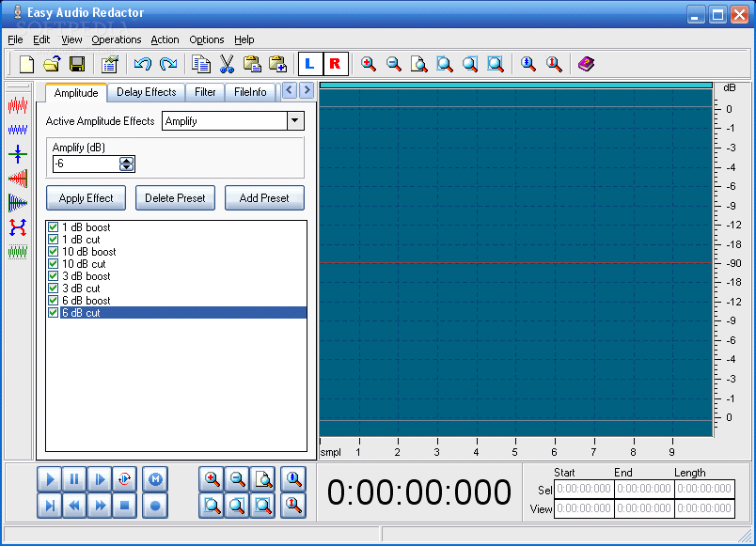Viewport: 756px width, 546px height.
Task: Toggle the Right channel R button
Action: click(x=336, y=64)
